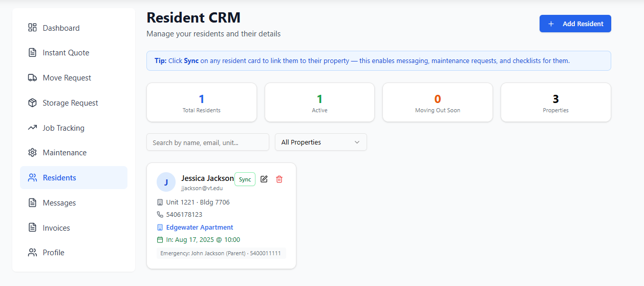The width and height of the screenshot is (644, 286).
Task: Select the Residents sidebar item
Action: (74, 178)
